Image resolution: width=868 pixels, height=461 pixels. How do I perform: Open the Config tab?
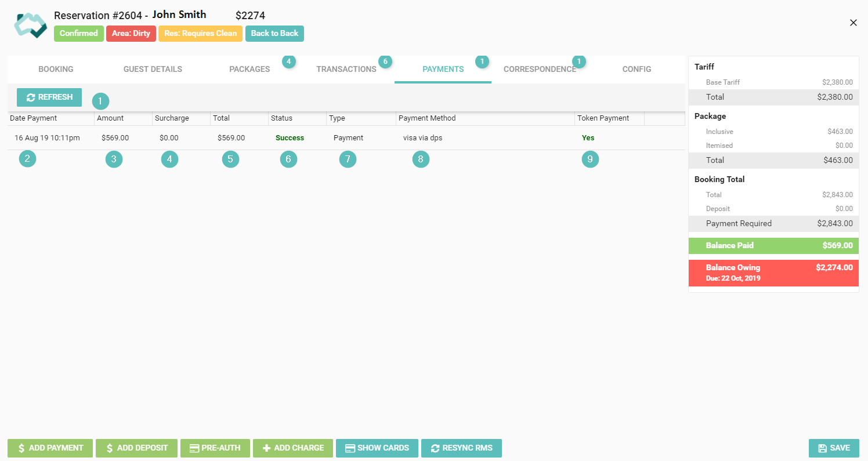pos(636,70)
